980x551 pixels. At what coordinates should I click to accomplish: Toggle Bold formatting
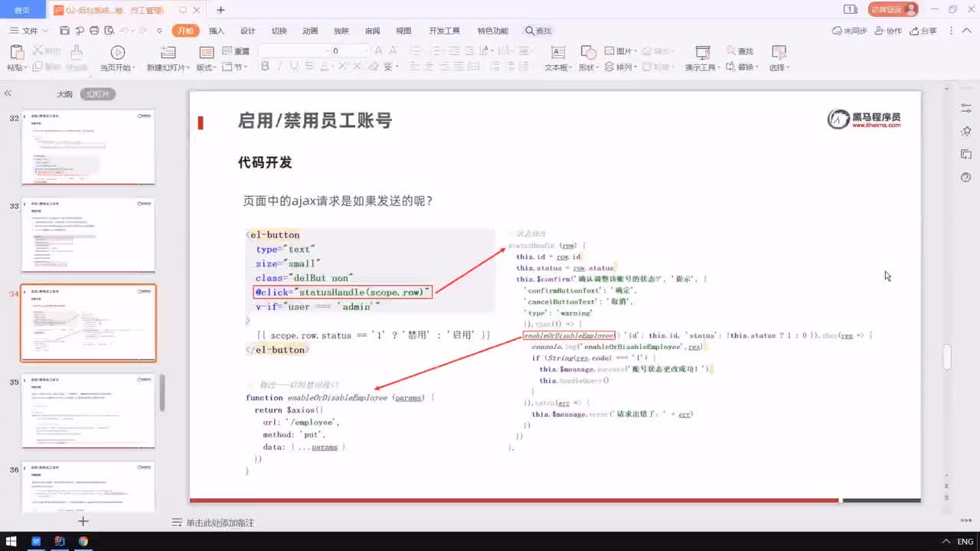point(265,67)
